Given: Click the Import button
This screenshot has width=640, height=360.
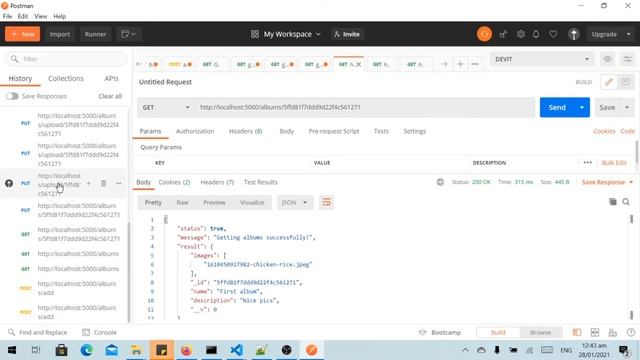Looking at the screenshot, I should (60, 34).
